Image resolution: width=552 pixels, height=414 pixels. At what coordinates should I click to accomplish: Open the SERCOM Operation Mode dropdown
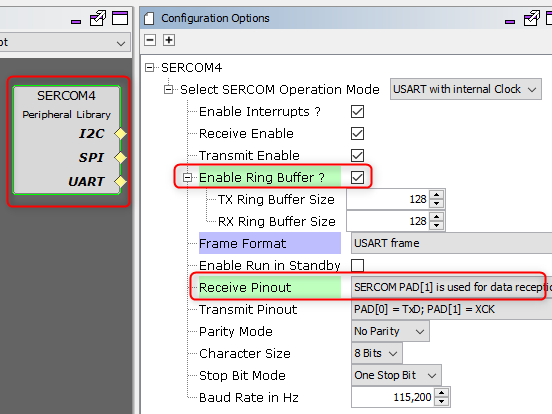(465, 89)
